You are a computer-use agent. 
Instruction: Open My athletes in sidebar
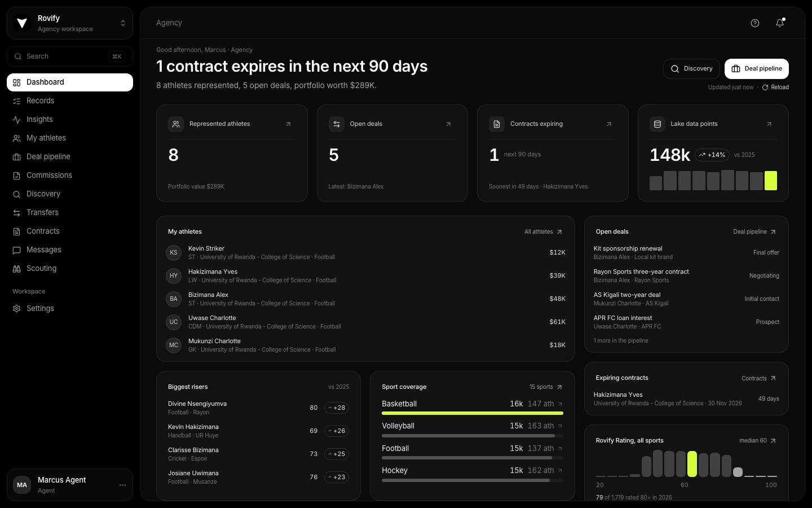tap(70, 138)
